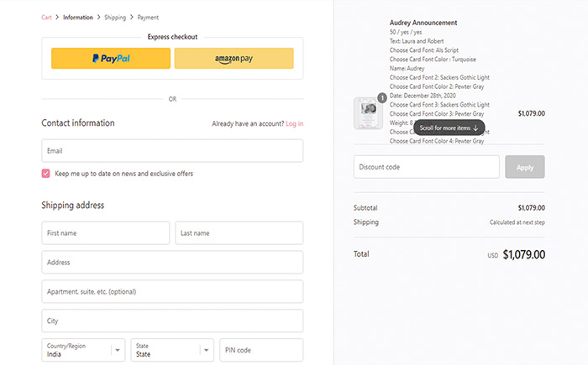
Task: Select the Shipping breadcrumb step
Action: click(x=115, y=18)
